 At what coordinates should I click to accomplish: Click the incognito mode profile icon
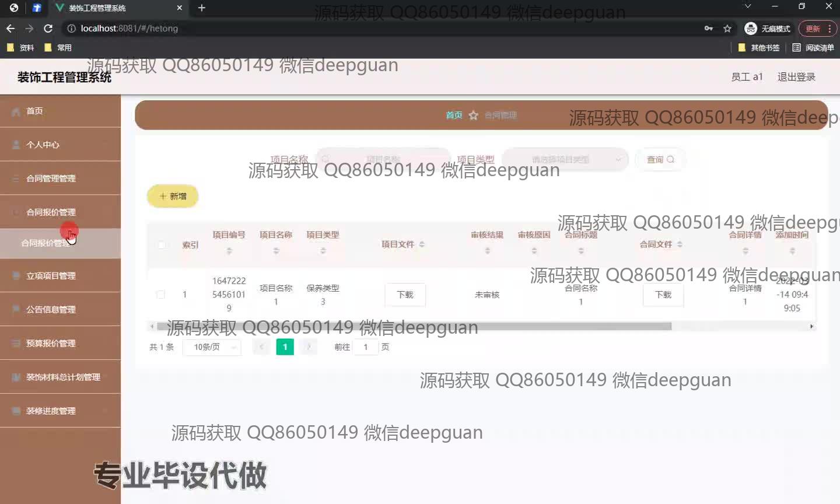point(751,28)
